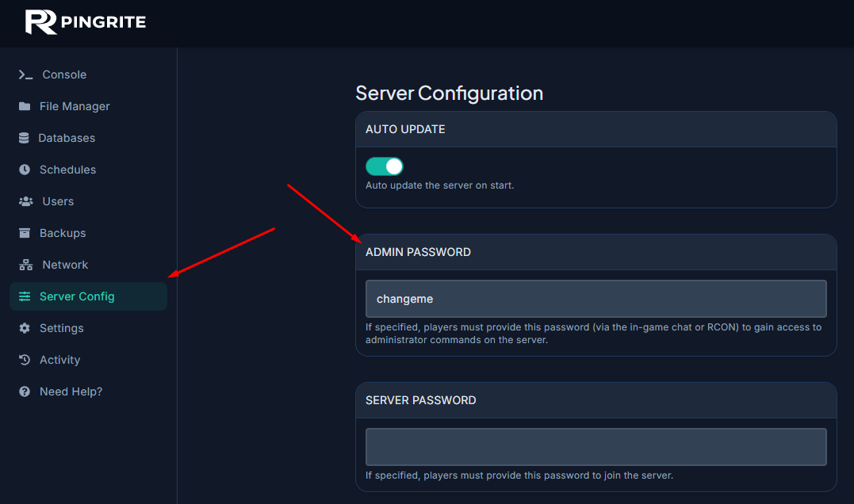Click the Server Config sliders icon
854x504 pixels.
point(23,296)
